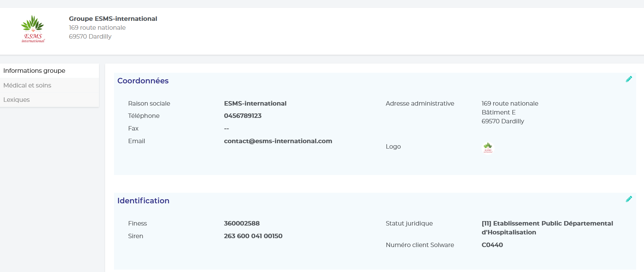Screen dimensions: 644x272
Task: Click the Siren value 263 600 041 00150
Action: coord(253,236)
